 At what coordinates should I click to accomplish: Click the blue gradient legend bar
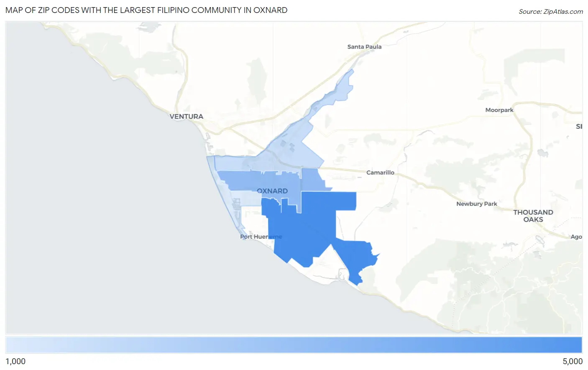[294, 344]
